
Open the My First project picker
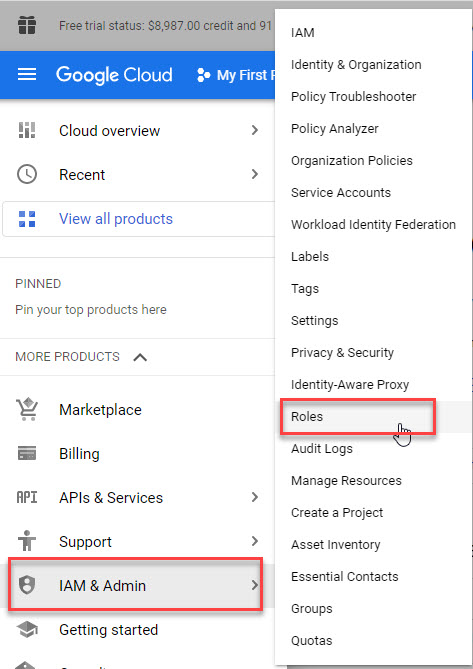[x=244, y=75]
